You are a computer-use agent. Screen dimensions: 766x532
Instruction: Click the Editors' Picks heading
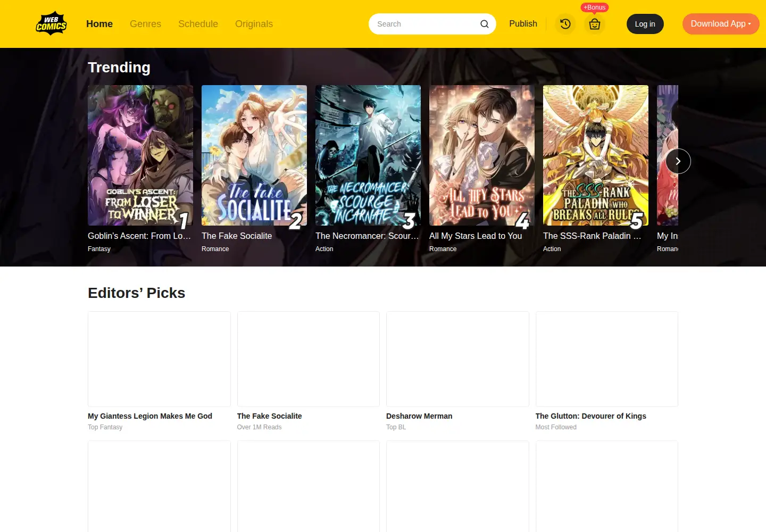[137, 293]
